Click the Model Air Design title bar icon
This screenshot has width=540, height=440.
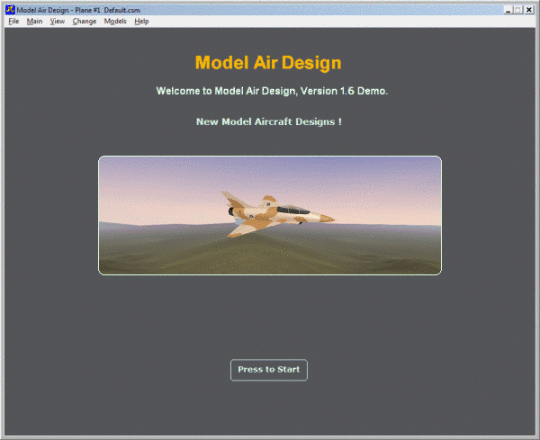pyautogui.click(x=10, y=10)
